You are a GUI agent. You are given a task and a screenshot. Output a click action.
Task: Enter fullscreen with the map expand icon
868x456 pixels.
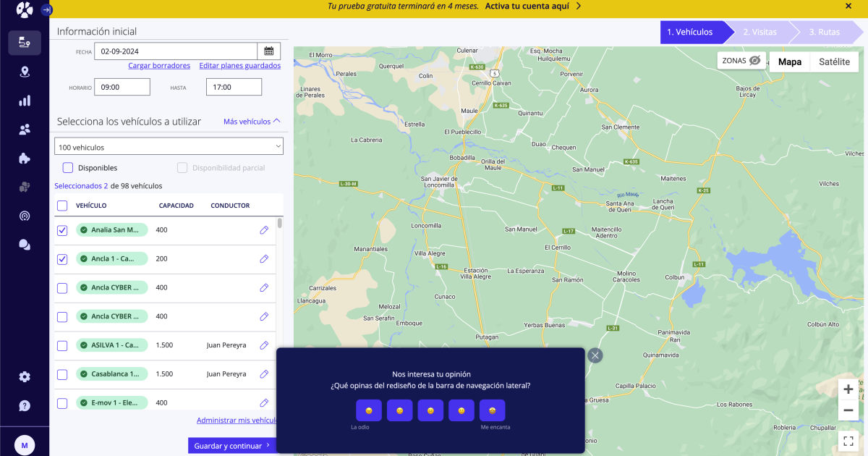[x=848, y=440]
